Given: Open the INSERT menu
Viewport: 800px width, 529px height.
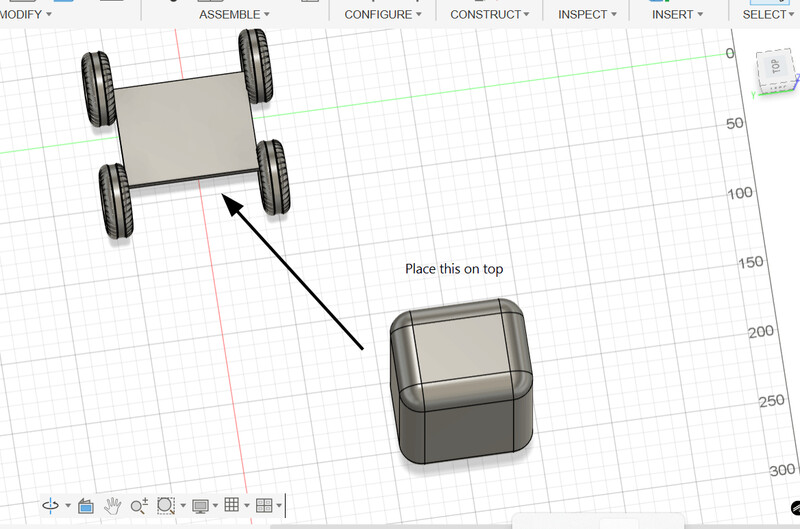Looking at the screenshot, I should (677, 14).
